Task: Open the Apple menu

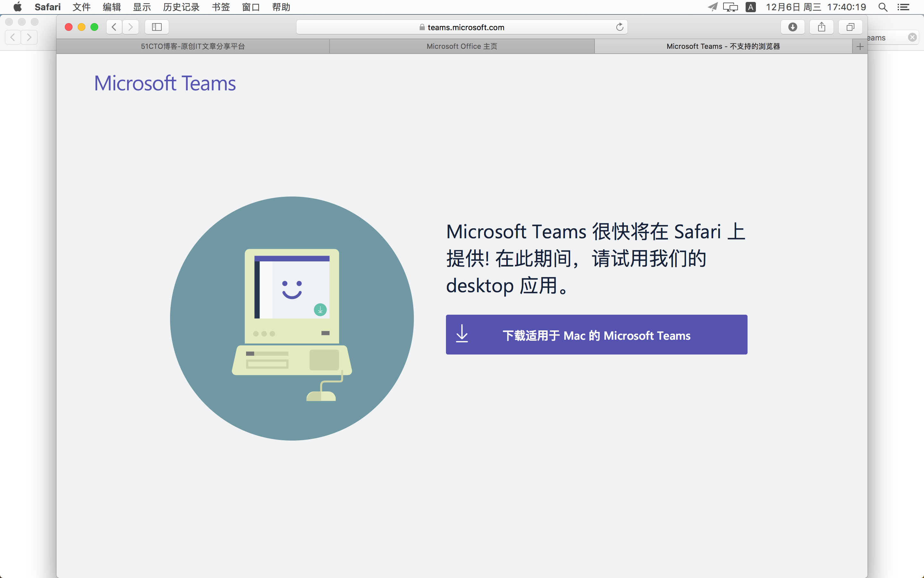Action: click(x=18, y=7)
